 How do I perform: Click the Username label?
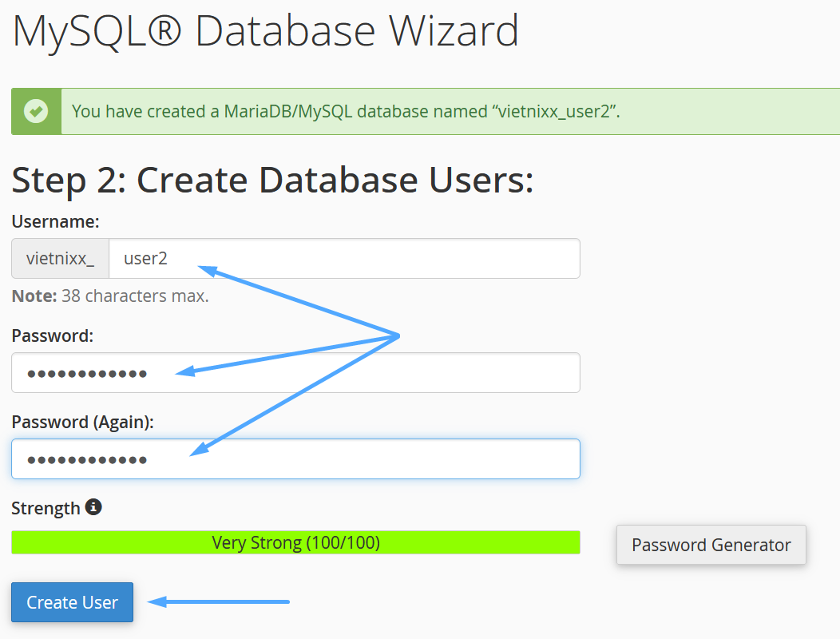click(x=55, y=221)
